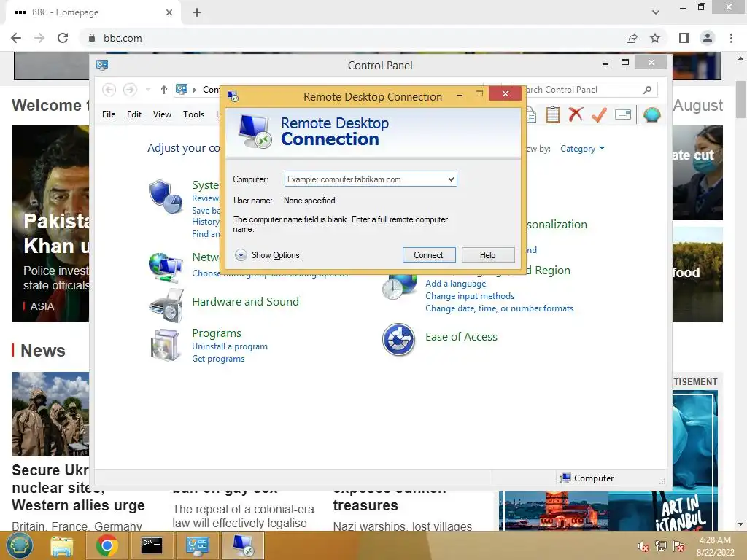
Task: Click the Forward arrow in Control Panel
Action: click(130, 90)
